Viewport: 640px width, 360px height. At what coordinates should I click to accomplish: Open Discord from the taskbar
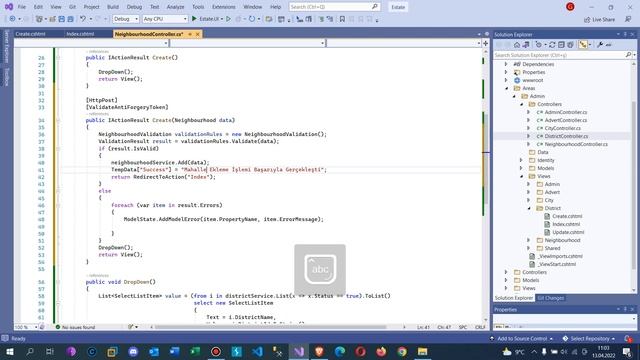click(133, 351)
